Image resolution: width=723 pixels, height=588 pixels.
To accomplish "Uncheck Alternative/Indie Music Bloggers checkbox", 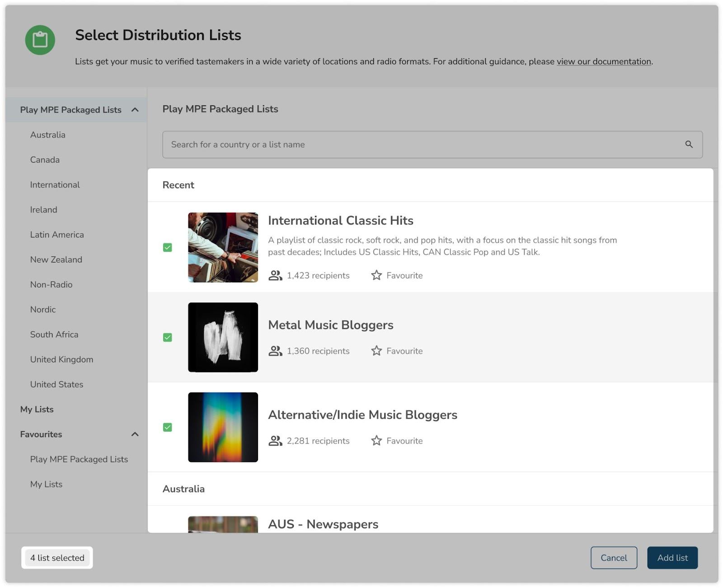I will point(168,427).
